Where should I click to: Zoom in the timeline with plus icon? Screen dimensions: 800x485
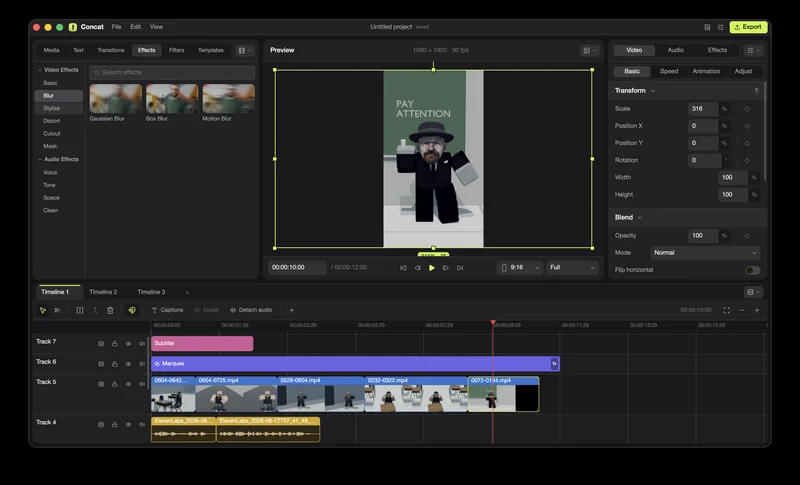(757, 310)
